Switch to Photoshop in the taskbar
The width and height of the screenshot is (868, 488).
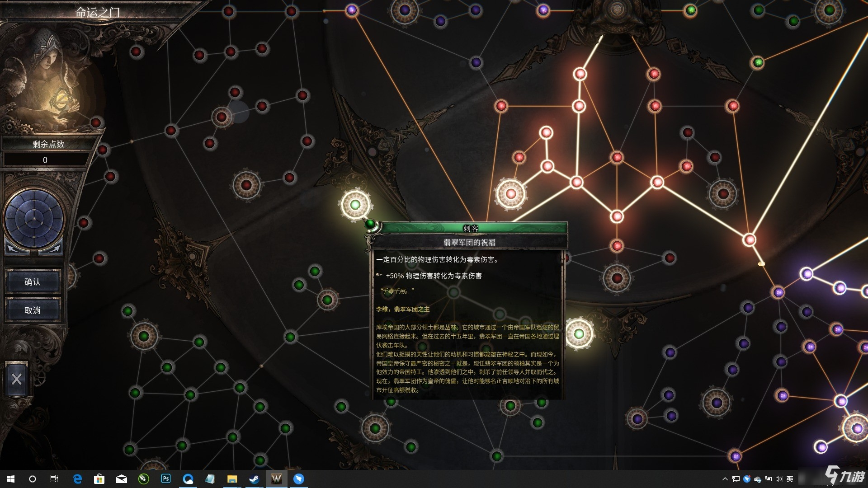click(x=166, y=479)
